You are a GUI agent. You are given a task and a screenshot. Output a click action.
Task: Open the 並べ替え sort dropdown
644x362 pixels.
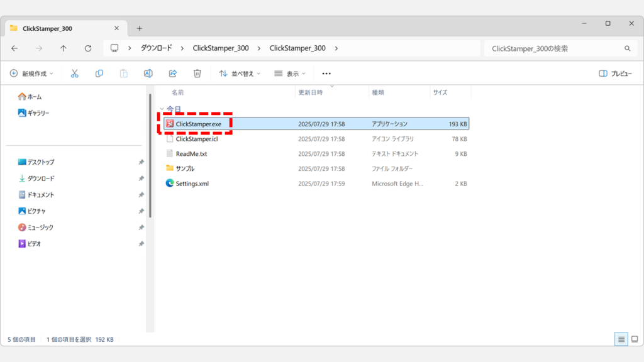pos(240,74)
